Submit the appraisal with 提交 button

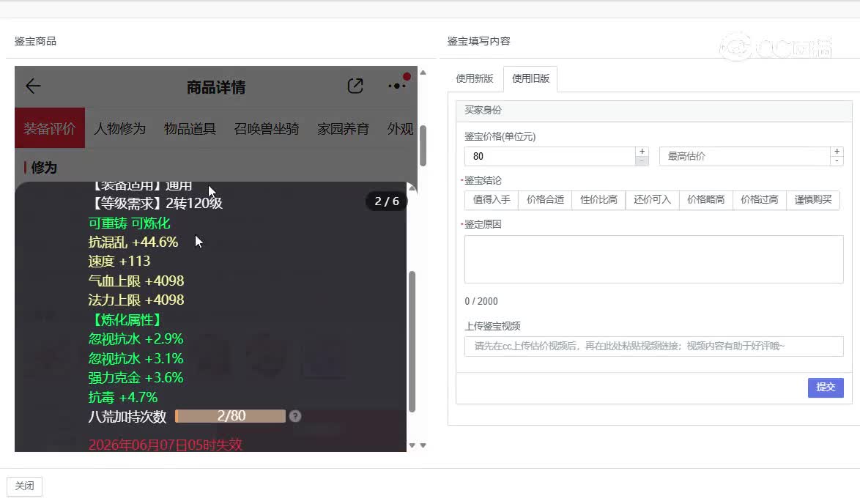(x=826, y=388)
